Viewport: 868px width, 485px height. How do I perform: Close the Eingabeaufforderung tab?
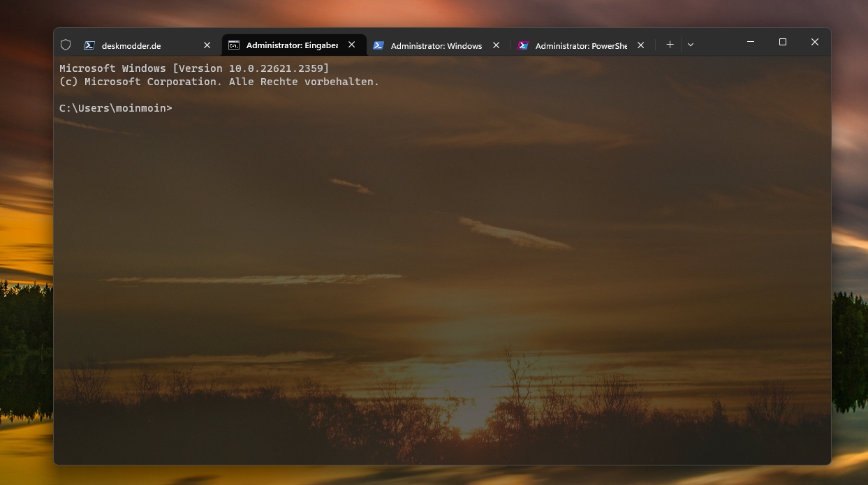(352, 45)
